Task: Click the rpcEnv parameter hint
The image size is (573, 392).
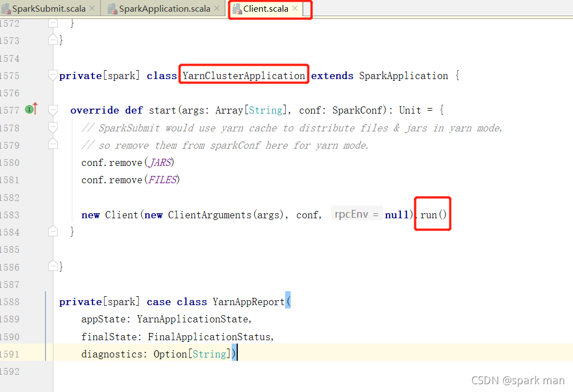Action: [356, 214]
